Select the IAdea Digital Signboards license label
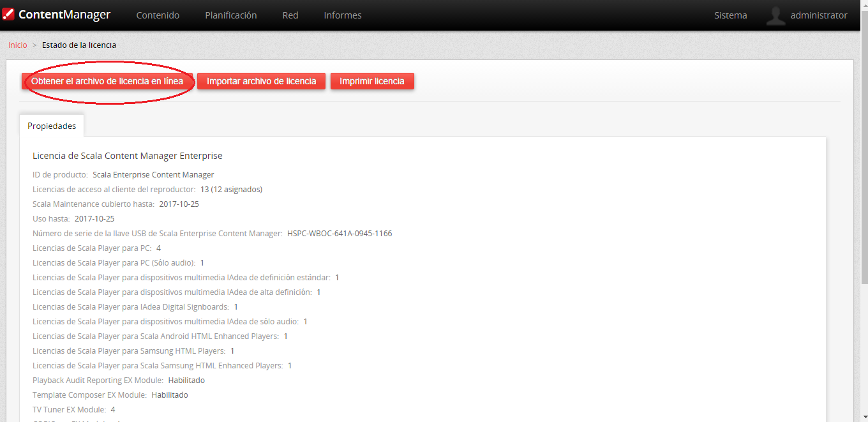 coord(131,307)
